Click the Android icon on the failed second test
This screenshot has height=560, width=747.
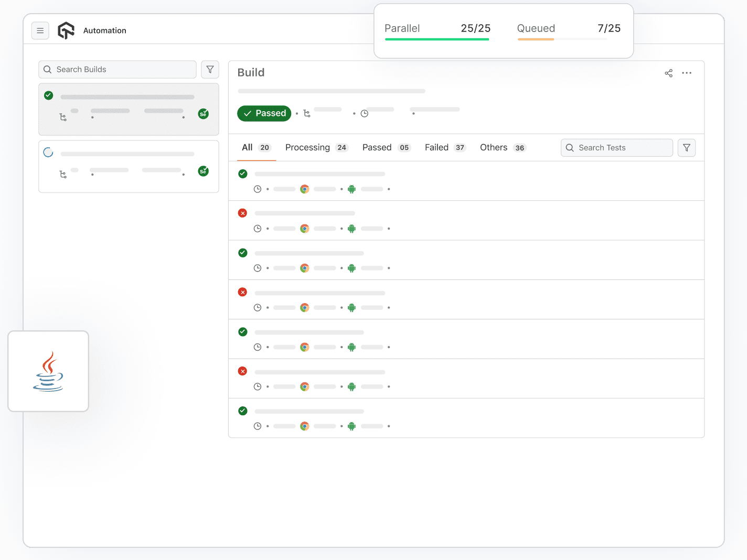tap(351, 229)
